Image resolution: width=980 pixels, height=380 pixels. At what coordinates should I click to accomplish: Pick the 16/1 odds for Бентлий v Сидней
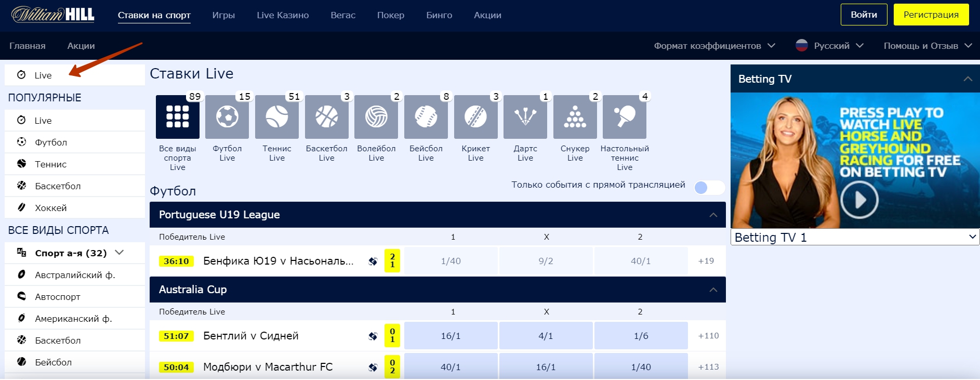pyautogui.click(x=451, y=336)
